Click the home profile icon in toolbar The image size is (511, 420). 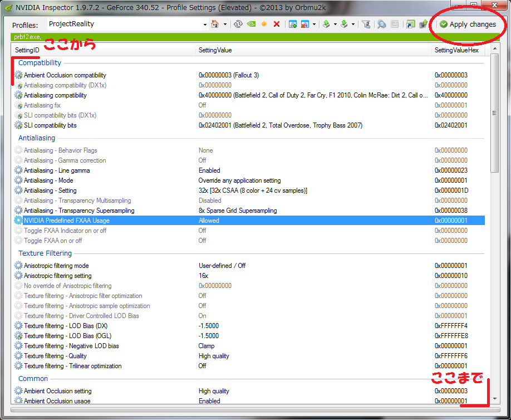tap(215, 25)
